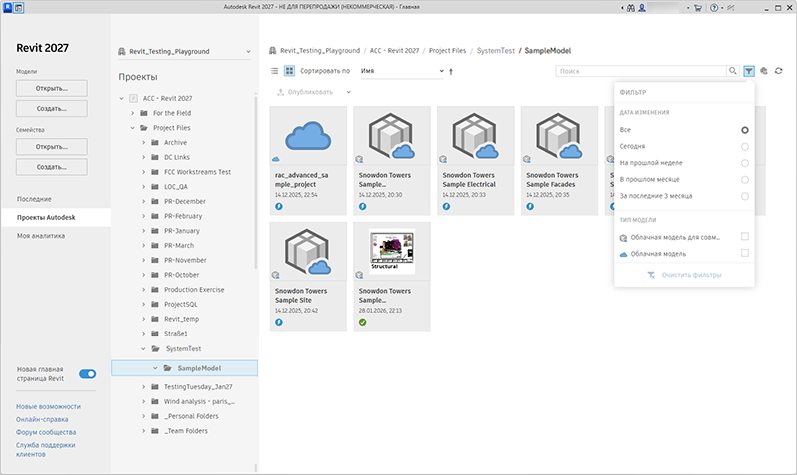797x475 pixels.
Task: Open the 'Онлайн-справка' link
Action: (42, 420)
